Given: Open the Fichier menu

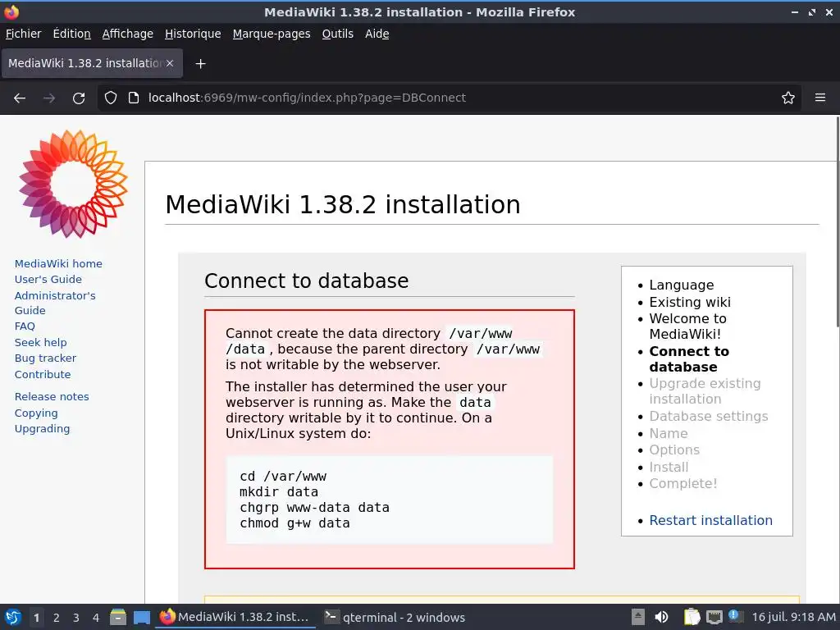Looking at the screenshot, I should tap(23, 34).
